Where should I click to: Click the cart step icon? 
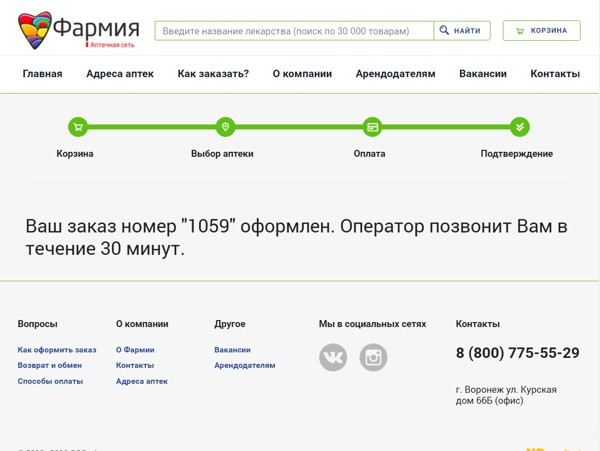coord(78,127)
